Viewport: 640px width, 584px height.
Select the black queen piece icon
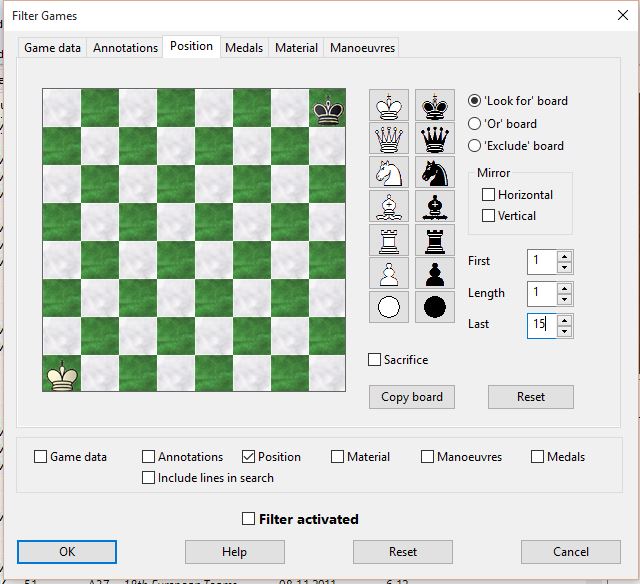(x=434, y=140)
